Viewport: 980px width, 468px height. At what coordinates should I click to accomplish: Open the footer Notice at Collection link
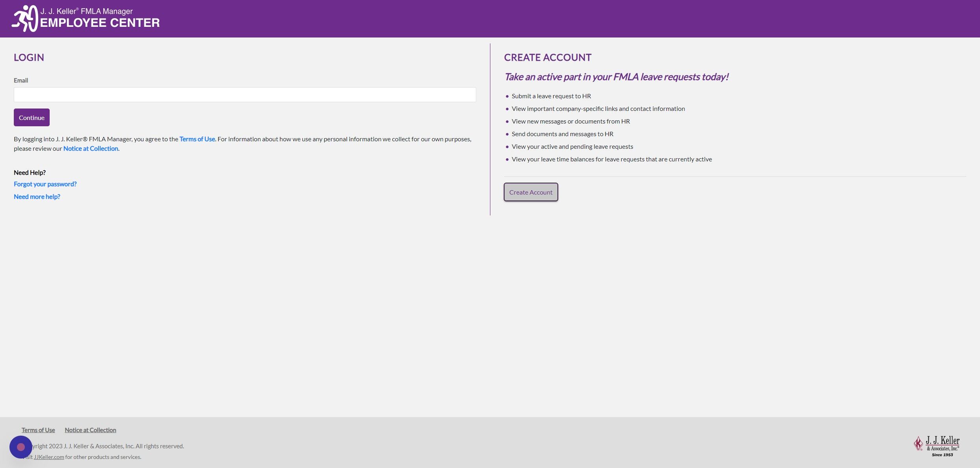coord(90,430)
